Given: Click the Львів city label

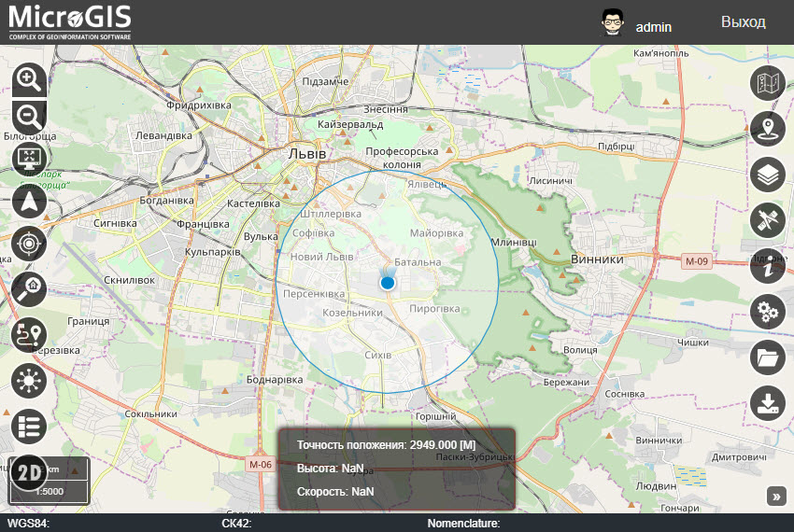Looking at the screenshot, I should pyautogui.click(x=307, y=153).
